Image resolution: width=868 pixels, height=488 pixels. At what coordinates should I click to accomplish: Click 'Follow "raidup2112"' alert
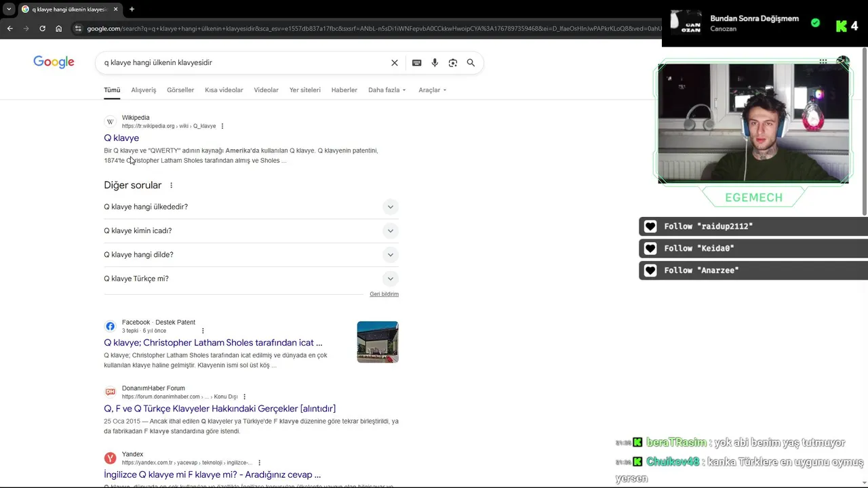point(753,226)
